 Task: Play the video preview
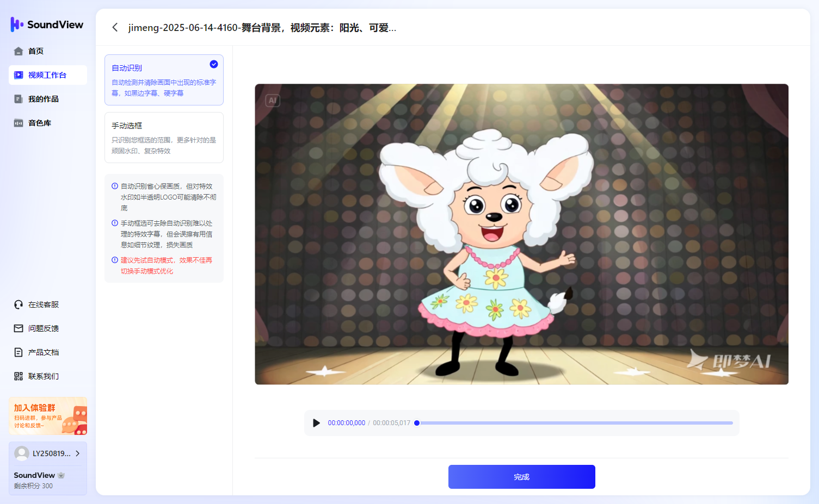[316, 423]
